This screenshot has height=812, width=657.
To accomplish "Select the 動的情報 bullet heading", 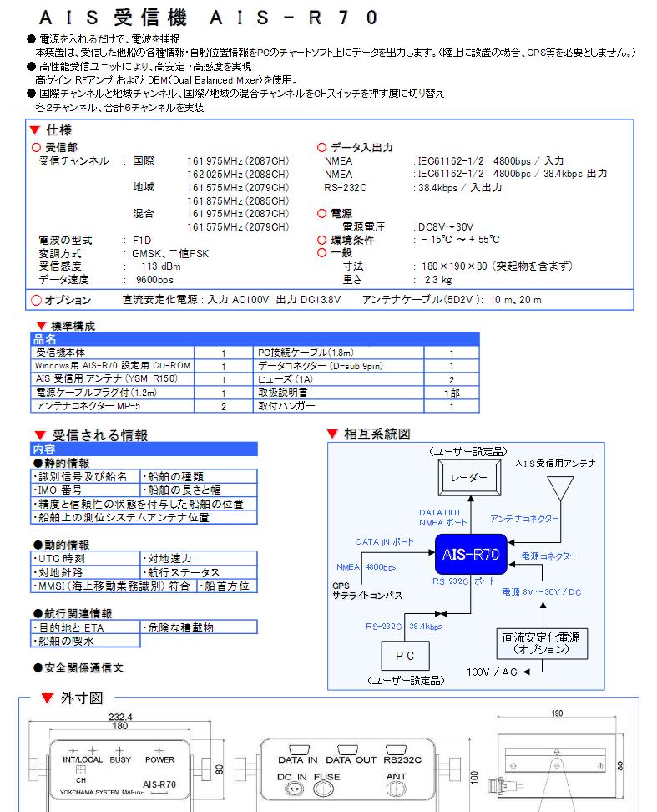I will pyautogui.click(x=61, y=545).
